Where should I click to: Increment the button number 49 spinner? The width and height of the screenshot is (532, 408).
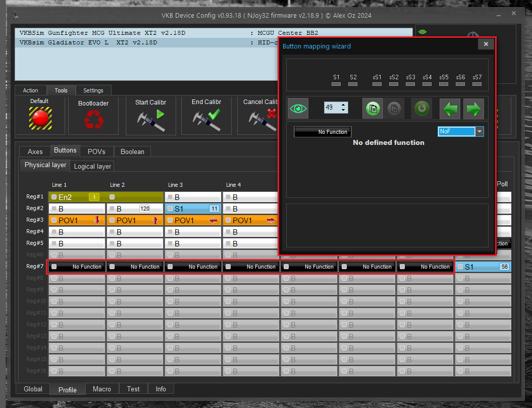click(x=344, y=105)
